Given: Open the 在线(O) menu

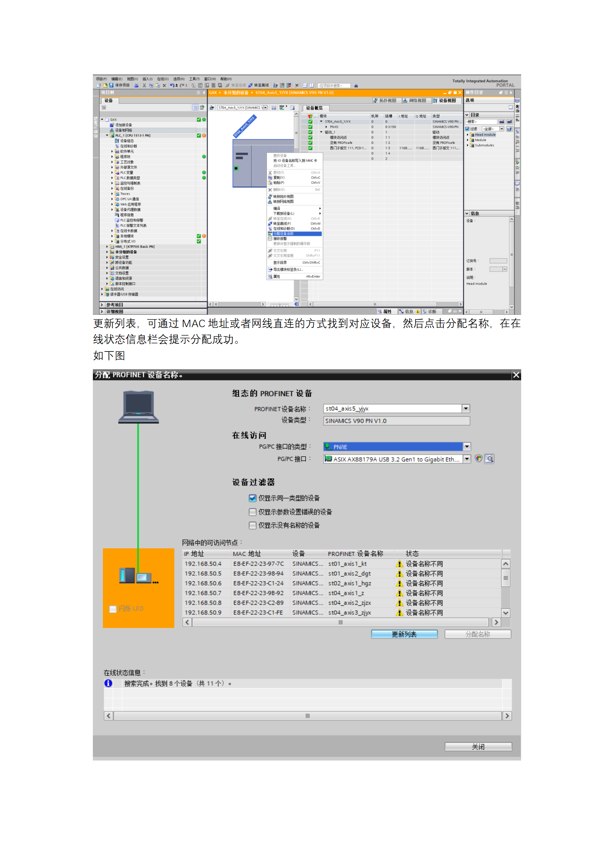Looking at the screenshot, I should [163, 79].
